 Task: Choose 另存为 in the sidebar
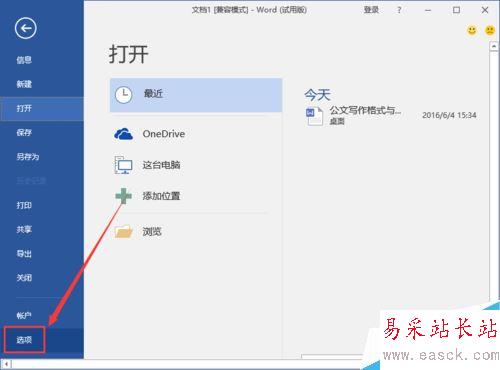28,157
